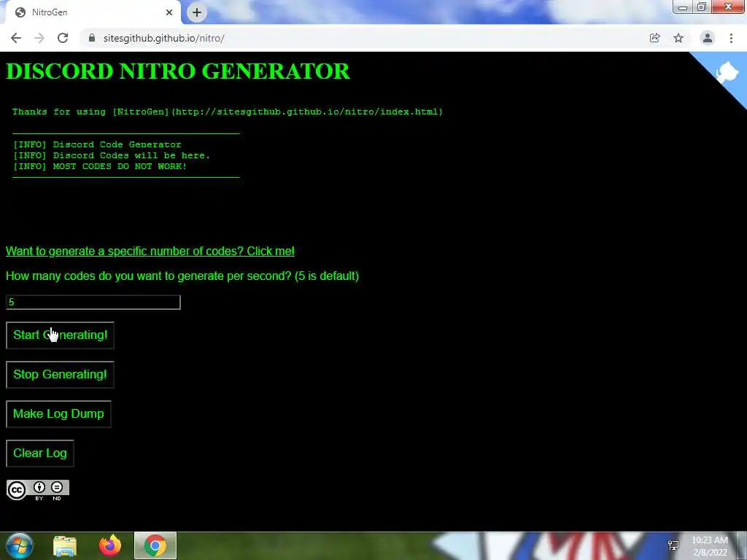Viewport: 747px width, 560px height.
Task: Click Stop Generating! button
Action: [x=60, y=375]
